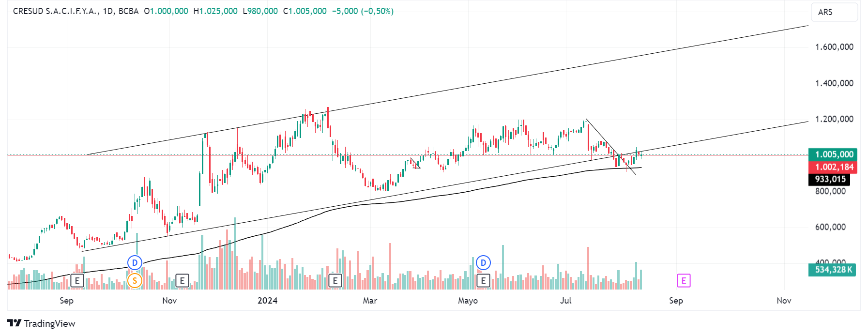Click the change value −5,000 (−0,50%)
Image resolution: width=868 pixels, height=336 pixels.
coord(363,11)
